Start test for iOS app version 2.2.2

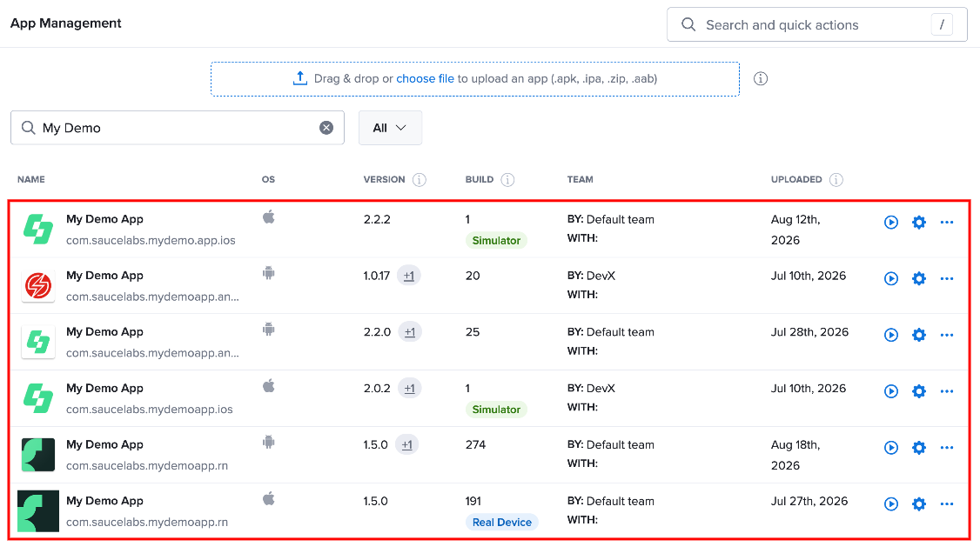click(x=891, y=223)
